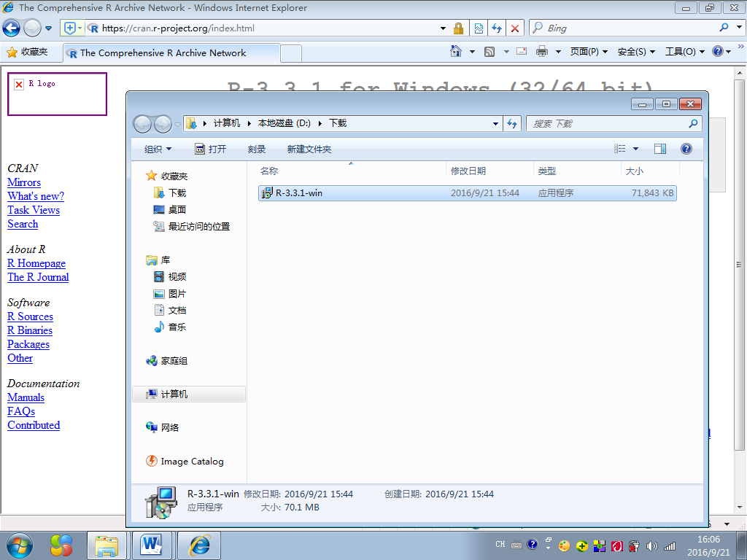Image resolution: width=747 pixels, height=560 pixels.
Task: Select the Comprehensive R Archive Network tab
Action: [171, 52]
